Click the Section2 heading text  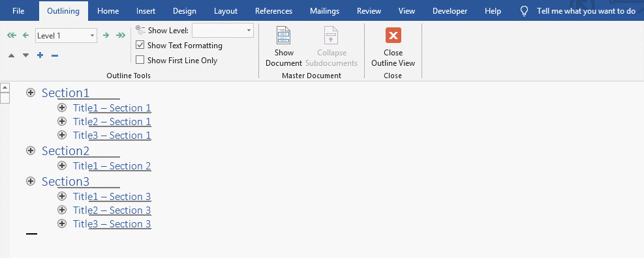65,151
